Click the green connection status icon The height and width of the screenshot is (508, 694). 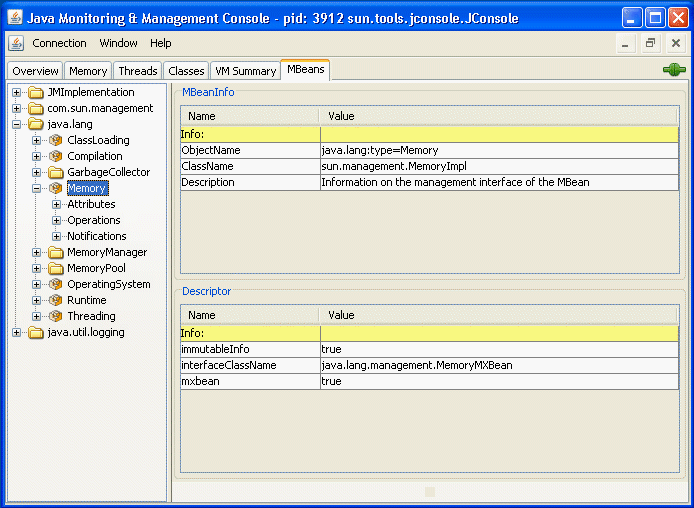673,70
